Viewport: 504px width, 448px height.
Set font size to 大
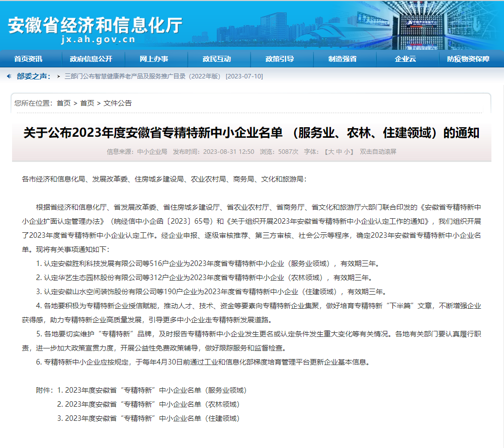point(331,152)
